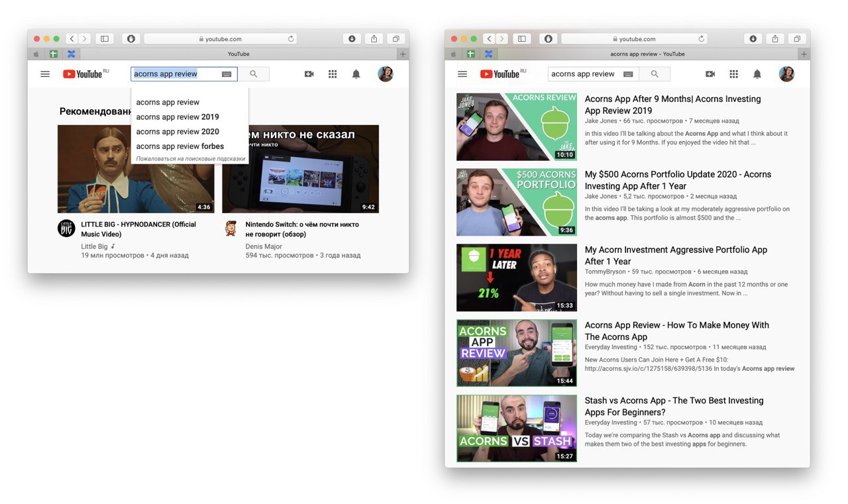This screenshot has width=848, height=504.
Task: Go forward in right Safari window
Action: (x=502, y=39)
